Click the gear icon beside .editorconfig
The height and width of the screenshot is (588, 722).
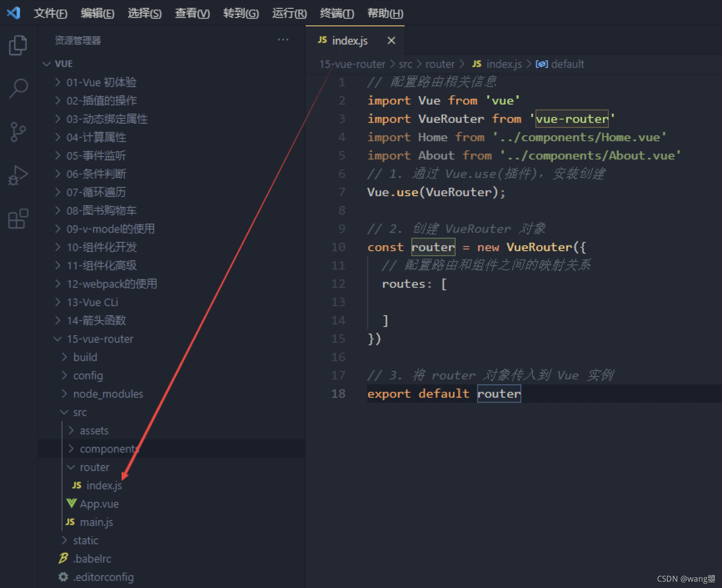pyautogui.click(x=63, y=577)
